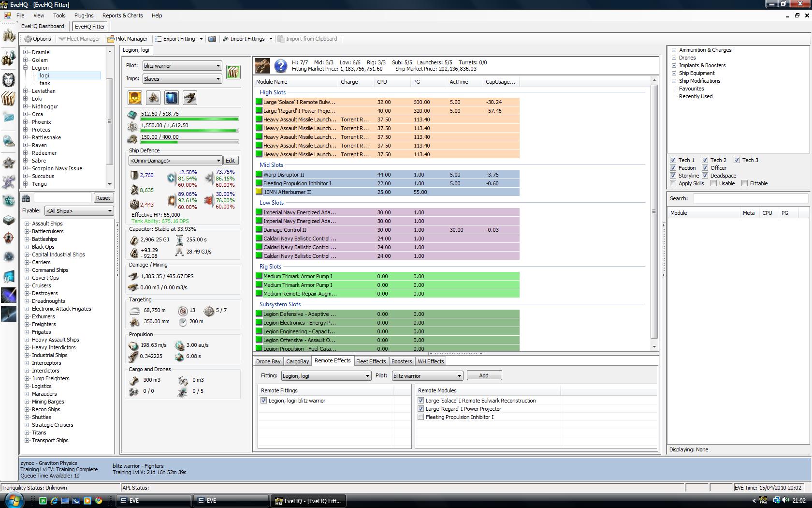Open the camera screenshot toolbar icon
This screenshot has width=812, height=508.
[x=212, y=39]
